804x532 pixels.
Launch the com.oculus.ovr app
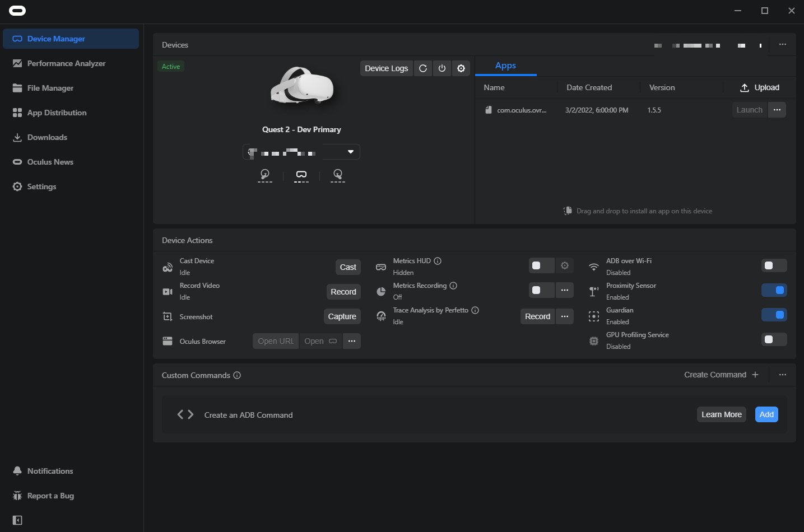pyautogui.click(x=750, y=110)
